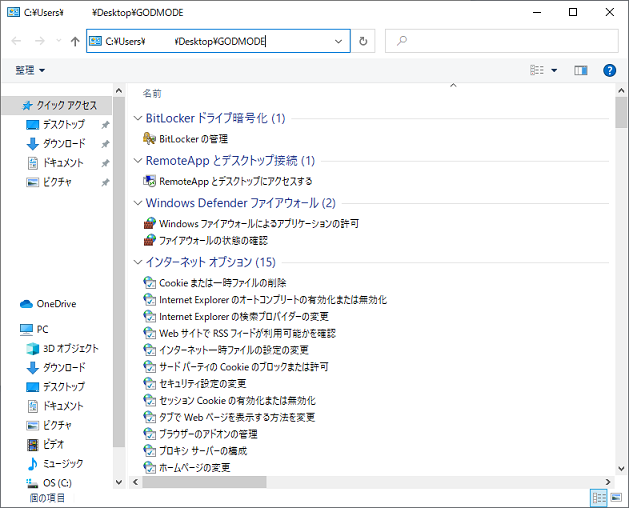Click セッション Cookie の有効化または無効化 icon
The image size is (629, 508).
point(149,400)
